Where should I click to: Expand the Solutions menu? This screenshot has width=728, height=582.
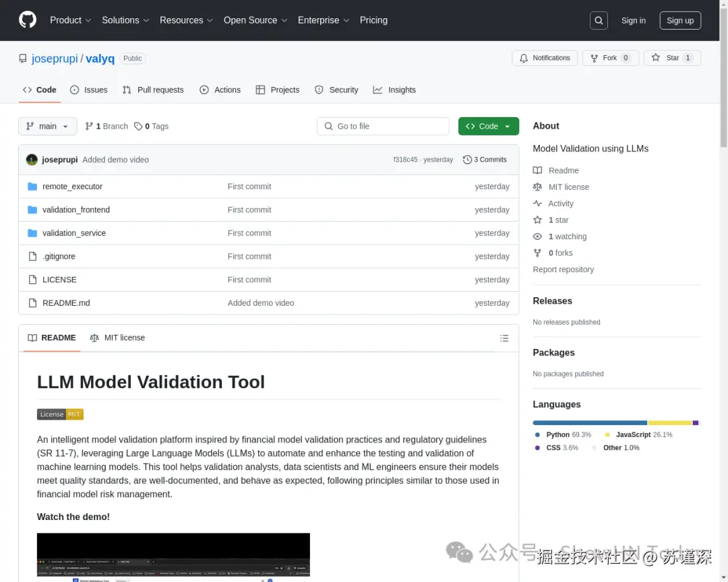(x=125, y=20)
